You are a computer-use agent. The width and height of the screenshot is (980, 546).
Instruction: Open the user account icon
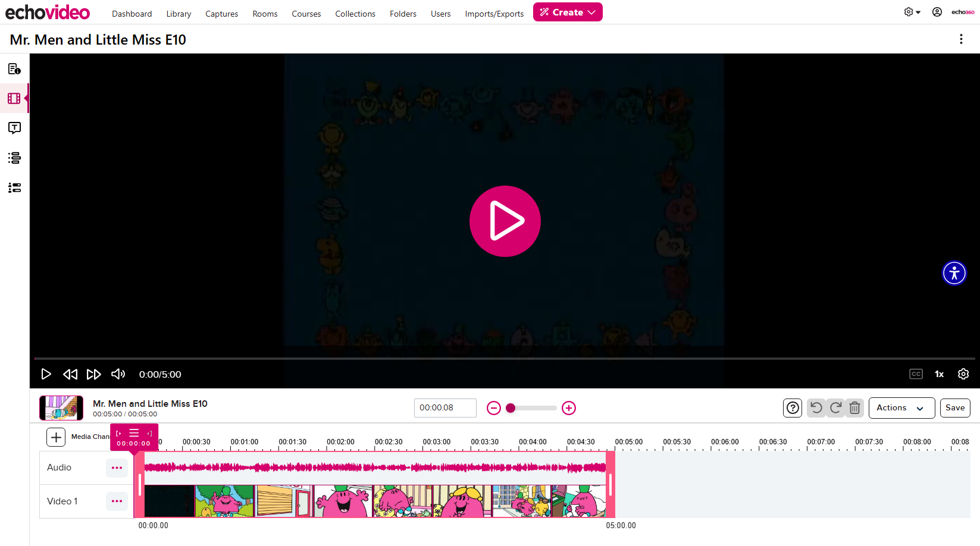[937, 12]
